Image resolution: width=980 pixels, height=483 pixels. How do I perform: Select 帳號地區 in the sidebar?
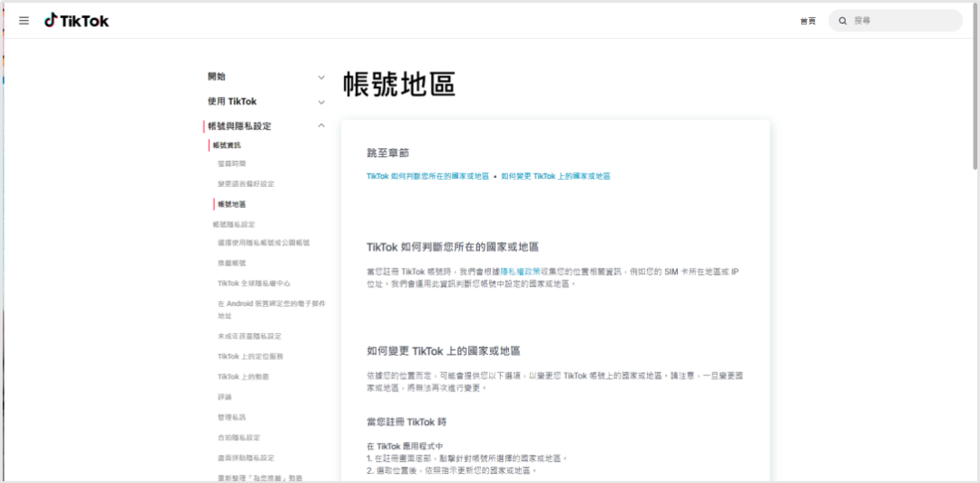[x=232, y=204]
